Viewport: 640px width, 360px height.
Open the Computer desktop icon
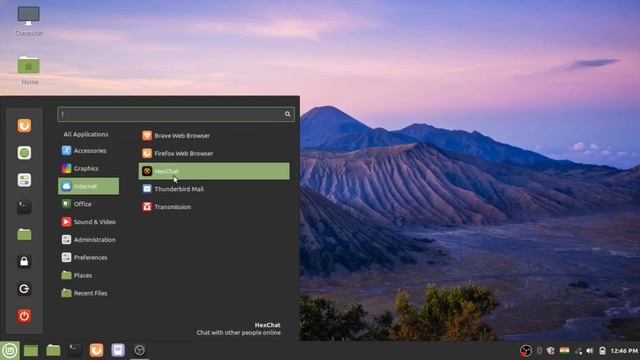pyautogui.click(x=29, y=21)
